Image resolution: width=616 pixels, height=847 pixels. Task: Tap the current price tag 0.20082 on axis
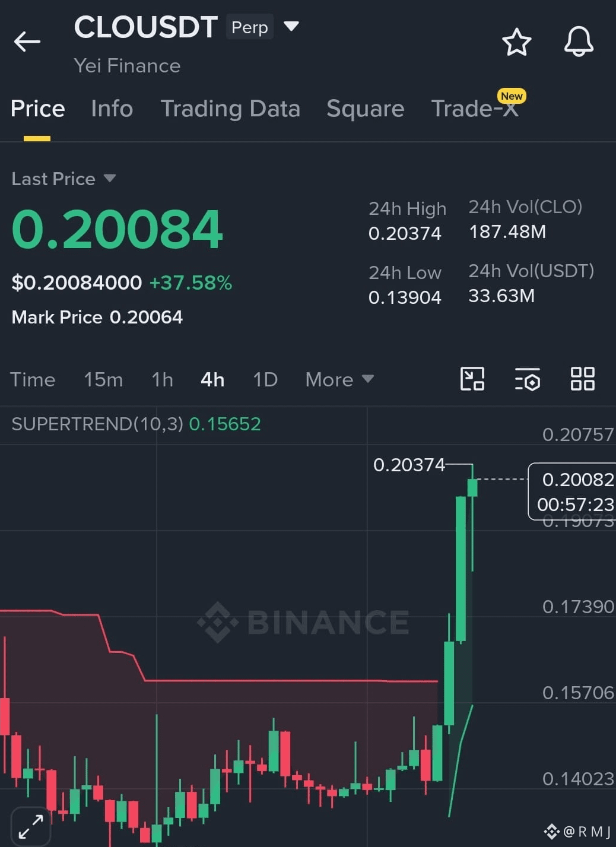572,491
